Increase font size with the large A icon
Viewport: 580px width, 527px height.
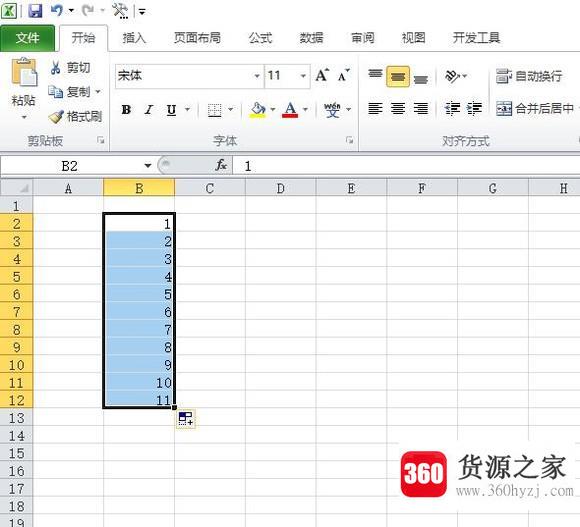[x=322, y=75]
